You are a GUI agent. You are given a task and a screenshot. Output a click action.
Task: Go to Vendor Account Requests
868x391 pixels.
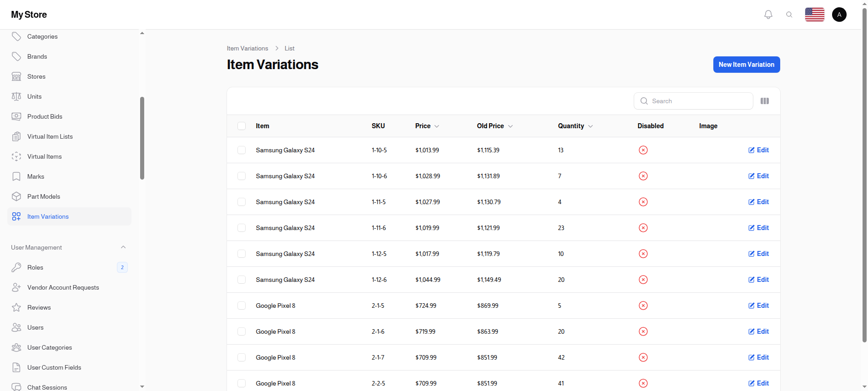tap(63, 287)
